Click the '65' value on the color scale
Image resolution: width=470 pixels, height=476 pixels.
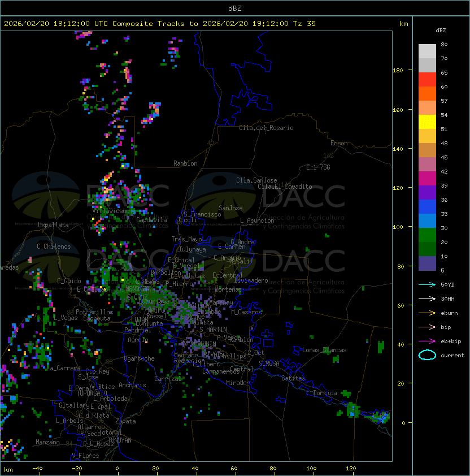click(x=444, y=72)
